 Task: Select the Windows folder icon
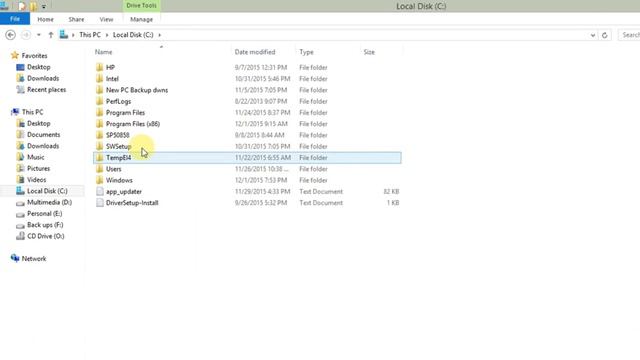pyautogui.click(x=100, y=180)
